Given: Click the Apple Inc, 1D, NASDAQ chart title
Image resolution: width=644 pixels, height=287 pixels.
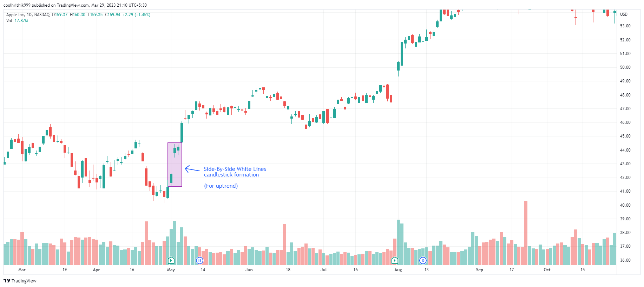Looking at the screenshot, I should (28, 15).
